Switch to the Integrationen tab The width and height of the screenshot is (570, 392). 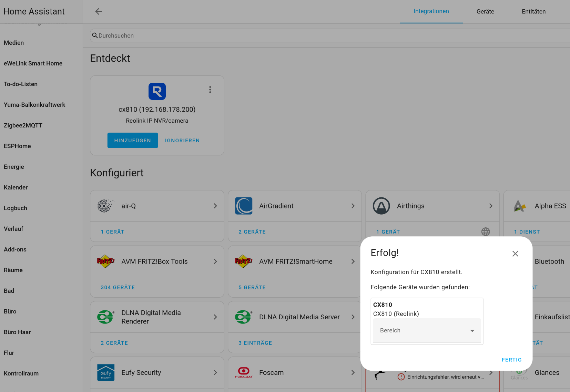pos(431,11)
